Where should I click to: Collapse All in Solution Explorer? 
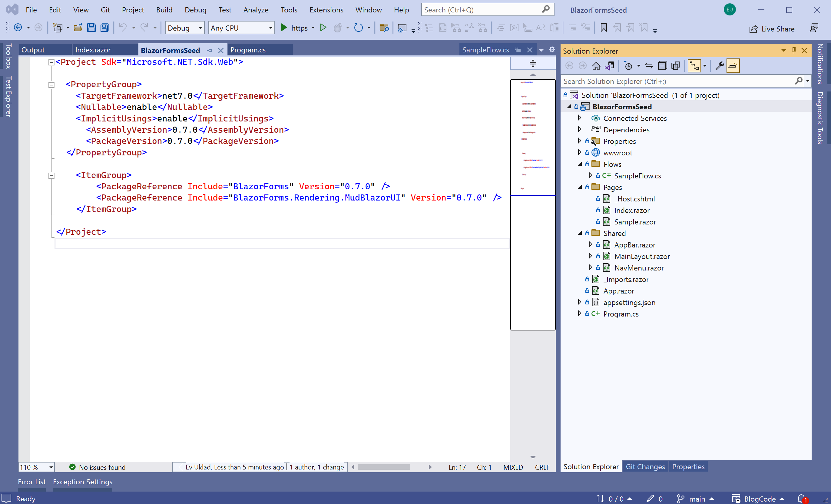662,66
